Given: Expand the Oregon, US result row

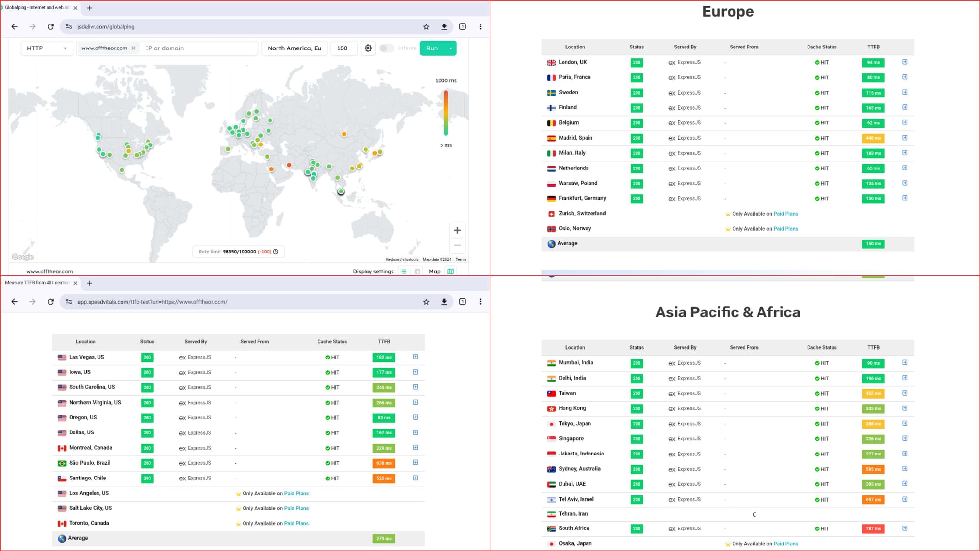Looking at the screenshot, I should (416, 417).
